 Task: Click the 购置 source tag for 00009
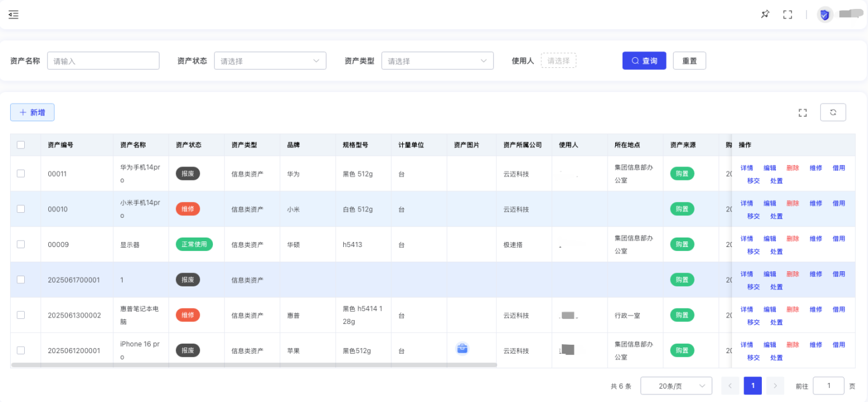[x=682, y=245]
